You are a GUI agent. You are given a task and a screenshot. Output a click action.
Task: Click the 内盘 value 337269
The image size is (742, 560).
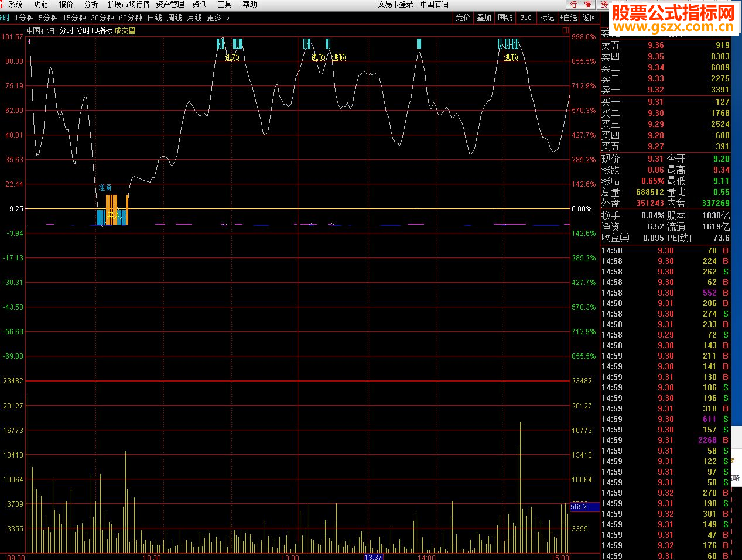(x=716, y=203)
